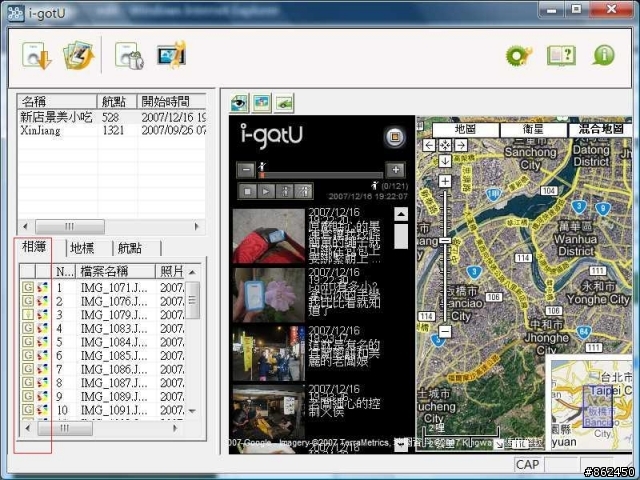The height and width of the screenshot is (480, 640).
Task: Open the add photos icon with refresh arrow
Action: pos(79,55)
